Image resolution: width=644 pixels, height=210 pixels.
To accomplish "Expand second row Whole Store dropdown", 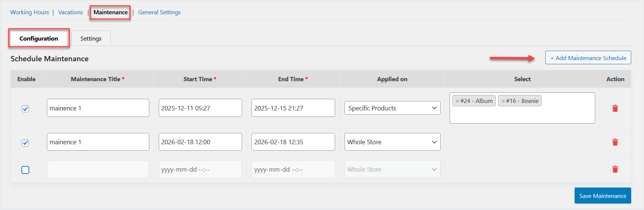I will [392, 142].
